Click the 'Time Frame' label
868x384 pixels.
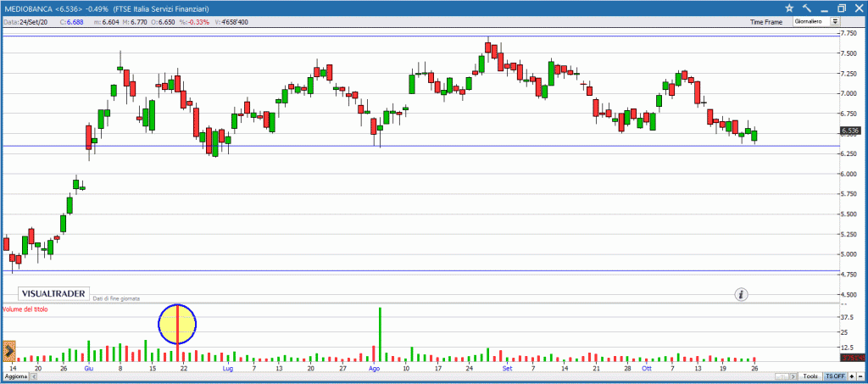[766, 22]
